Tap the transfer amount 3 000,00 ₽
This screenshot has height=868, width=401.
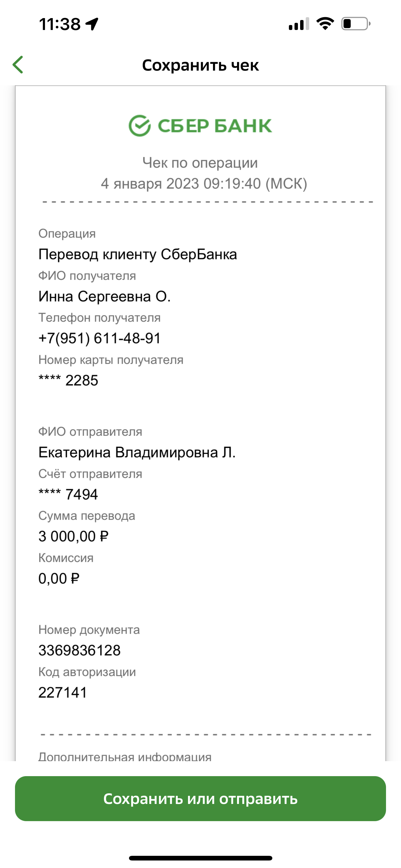point(73,536)
